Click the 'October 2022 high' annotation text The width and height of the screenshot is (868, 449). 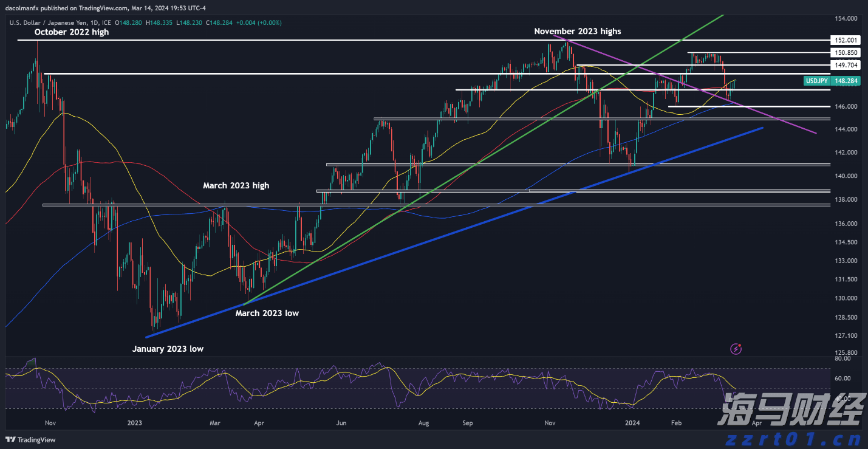(x=72, y=32)
